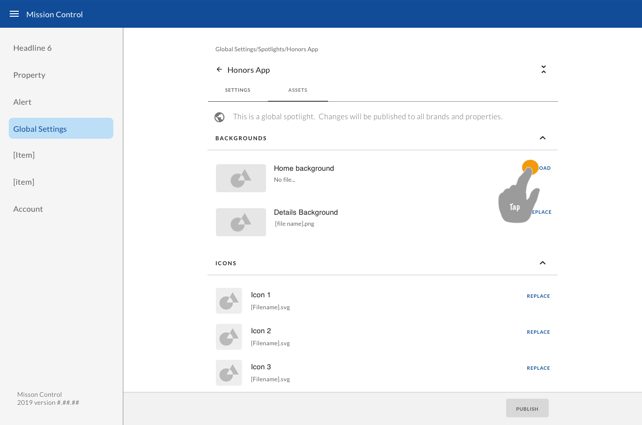
Task: Go to Alert in the sidebar
Action: [x=22, y=102]
